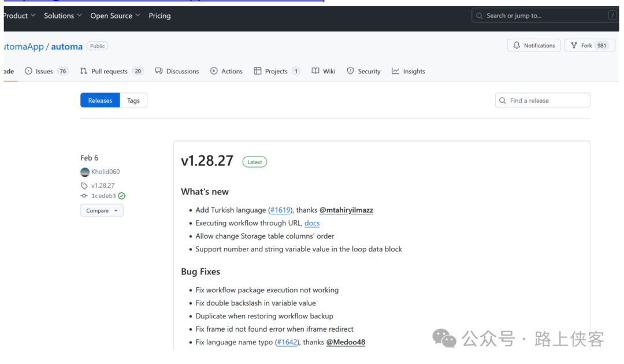View the Security tab
The width and height of the screenshot is (624, 364).
pyautogui.click(x=364, y=71)
